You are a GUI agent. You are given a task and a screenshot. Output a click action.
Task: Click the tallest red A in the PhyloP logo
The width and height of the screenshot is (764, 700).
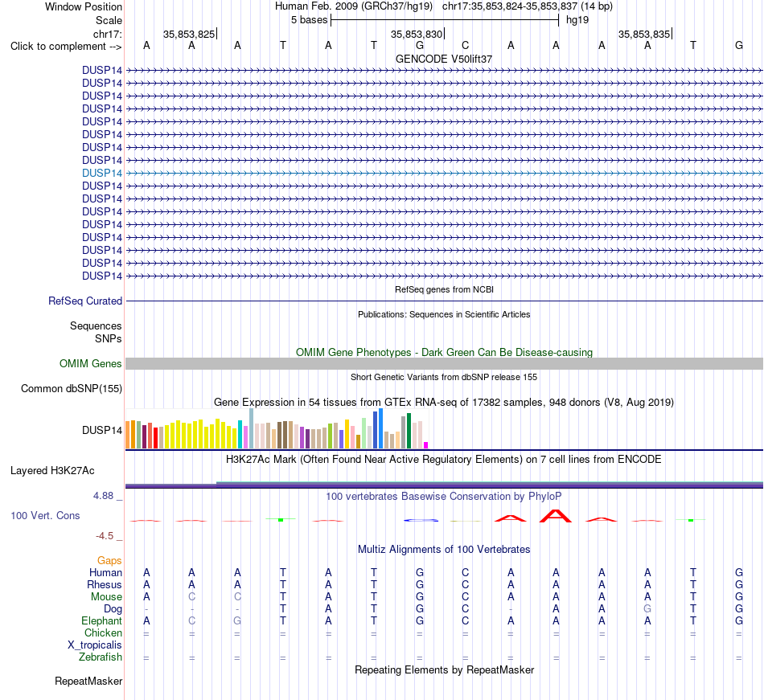[x=556, y=516]
